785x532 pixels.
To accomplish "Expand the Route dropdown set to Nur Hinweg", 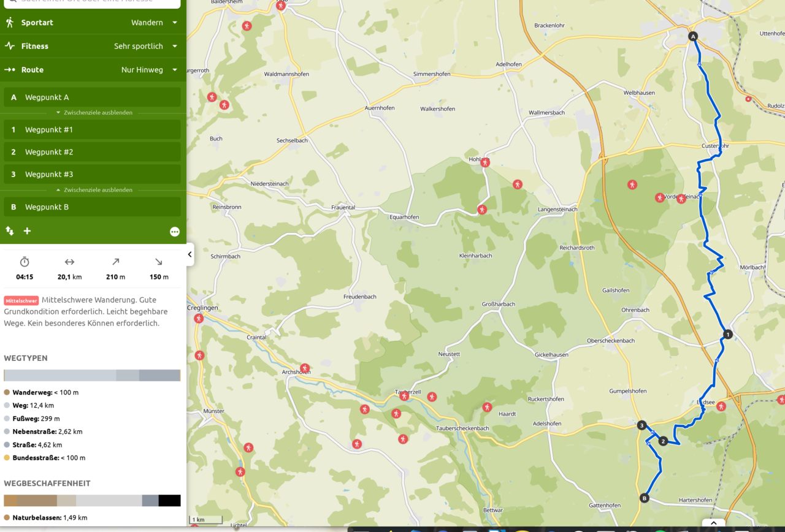I will click(x=149, y=70).
